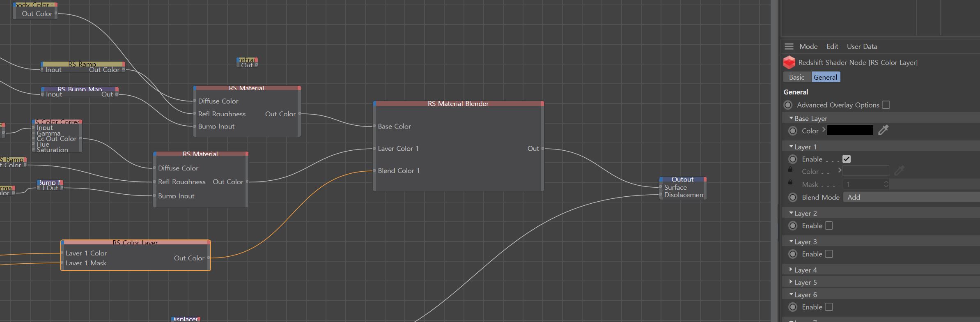Uncheck Layer 1 Enable checkbox

click(846, 159)
